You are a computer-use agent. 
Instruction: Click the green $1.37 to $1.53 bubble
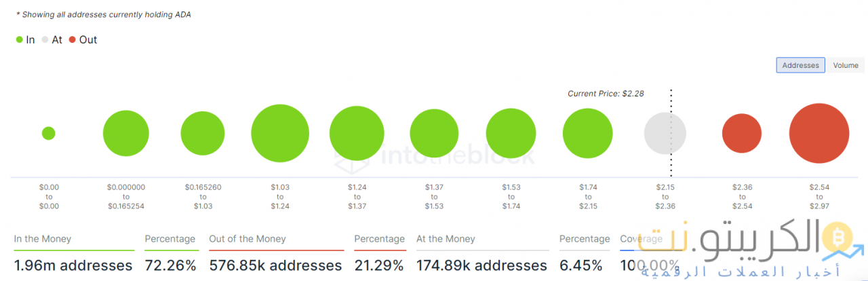(435, 133)
